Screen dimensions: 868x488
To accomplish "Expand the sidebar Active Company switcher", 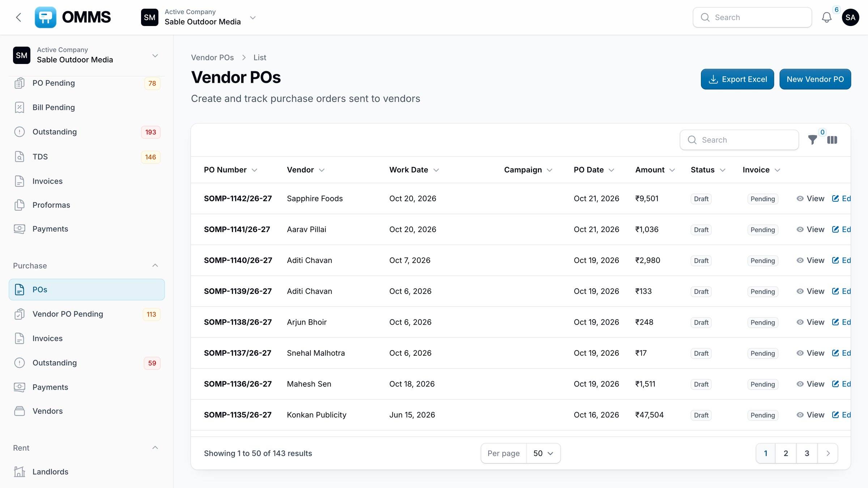I will tap(87, 55).
